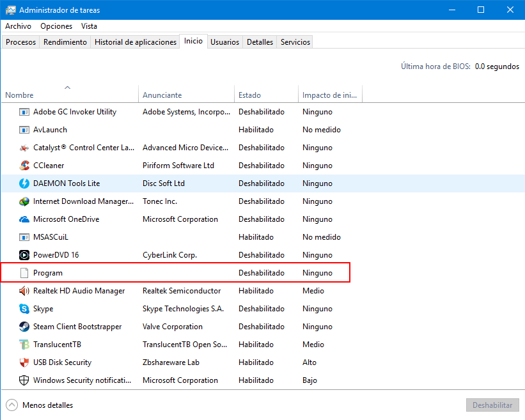Select the PowerDVD 16 name
Image resolution: width=525 pixels, height=420 pixels.
coord(56,255)
